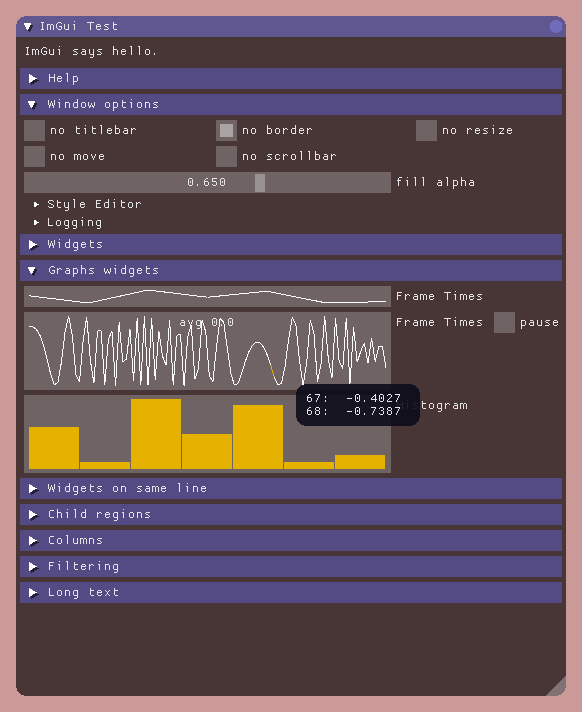Click the first 'Frame Times' label

coord(439,297)
